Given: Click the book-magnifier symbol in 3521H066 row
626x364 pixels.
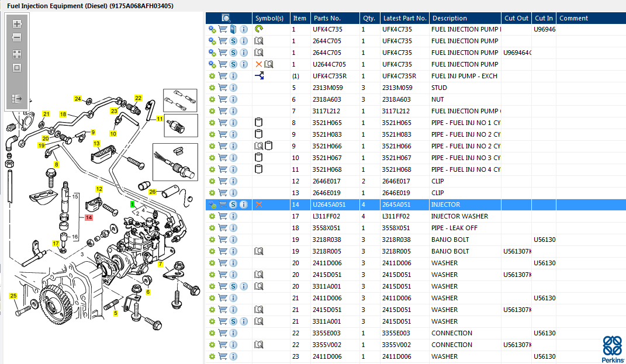Looking at the screenshot, I should (259, 145).
